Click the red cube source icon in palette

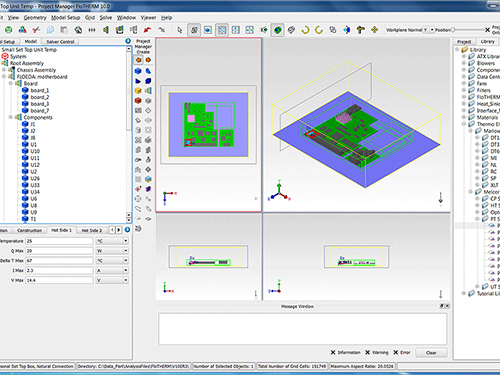[138, 100]
